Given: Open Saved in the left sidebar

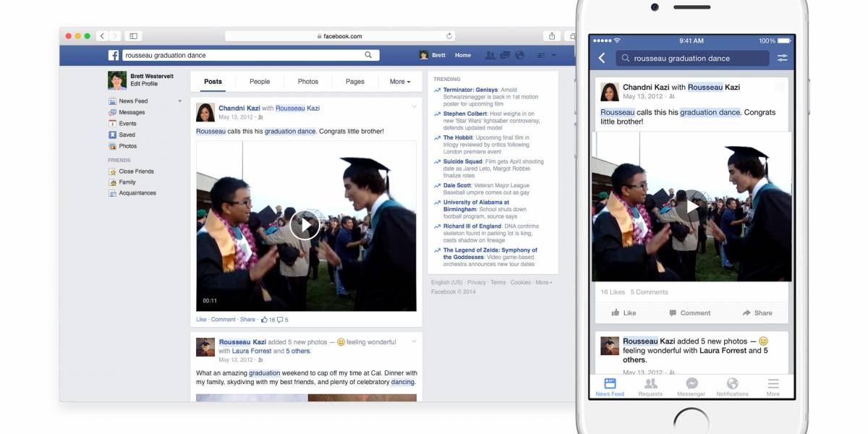Looking at the screenshot, I should [x=122, y=135].
